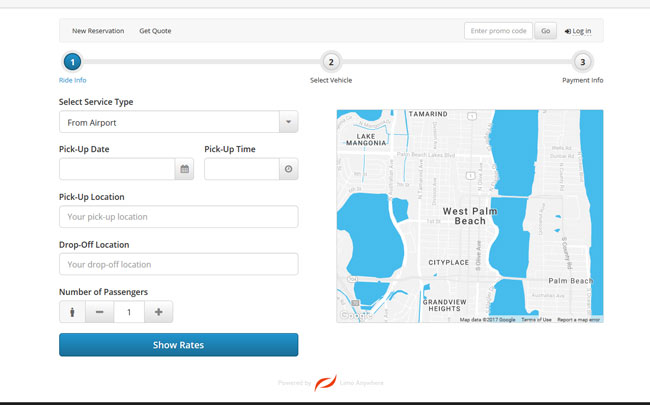Click the Limo Anywhere logo
The height and width of the screenshot is (405, 650).
(x=326, y=383)
